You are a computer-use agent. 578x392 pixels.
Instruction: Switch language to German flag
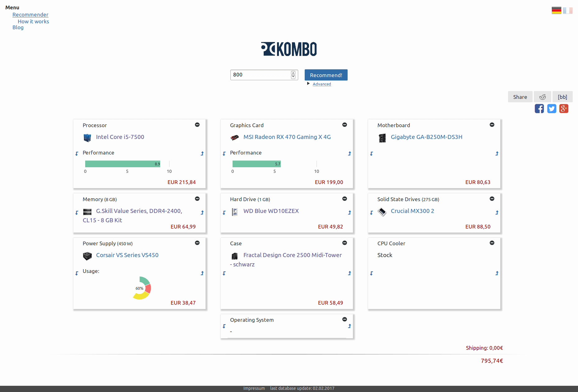pyautogui.click(x=557, y=10)
